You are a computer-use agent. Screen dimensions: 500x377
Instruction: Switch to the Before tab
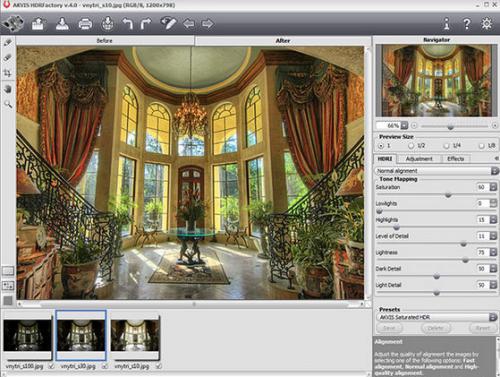(105, 41)
